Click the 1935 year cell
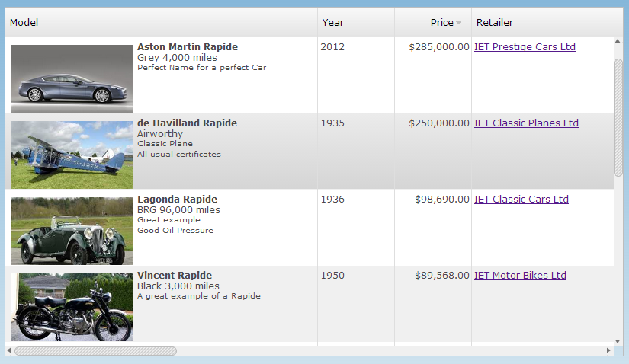Viewport: 629px width, 364px height. click(332, 123)
